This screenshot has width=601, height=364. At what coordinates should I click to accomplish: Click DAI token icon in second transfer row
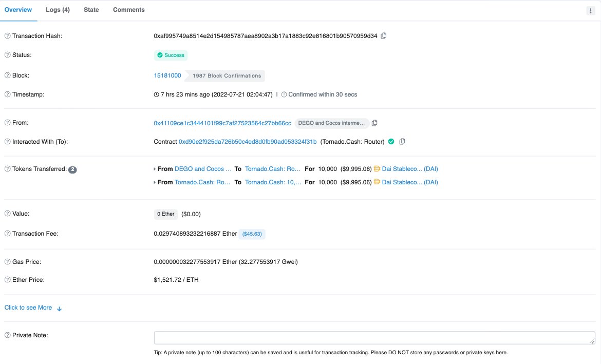[x=377, y=182]
